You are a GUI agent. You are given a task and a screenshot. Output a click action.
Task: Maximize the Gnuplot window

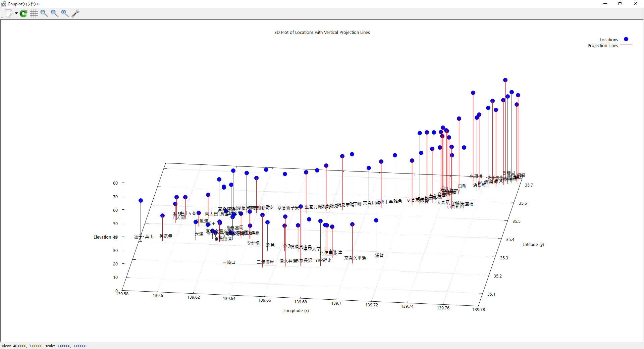pyautogui.click(x=620, y=4)
